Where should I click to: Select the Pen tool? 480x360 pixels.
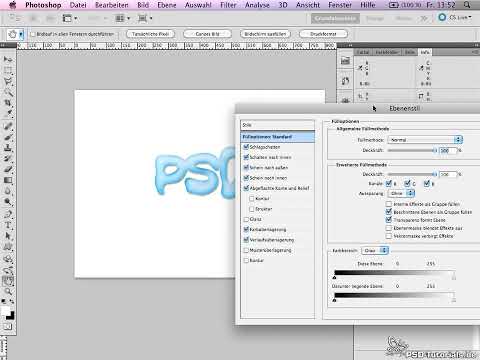(8, 214)
